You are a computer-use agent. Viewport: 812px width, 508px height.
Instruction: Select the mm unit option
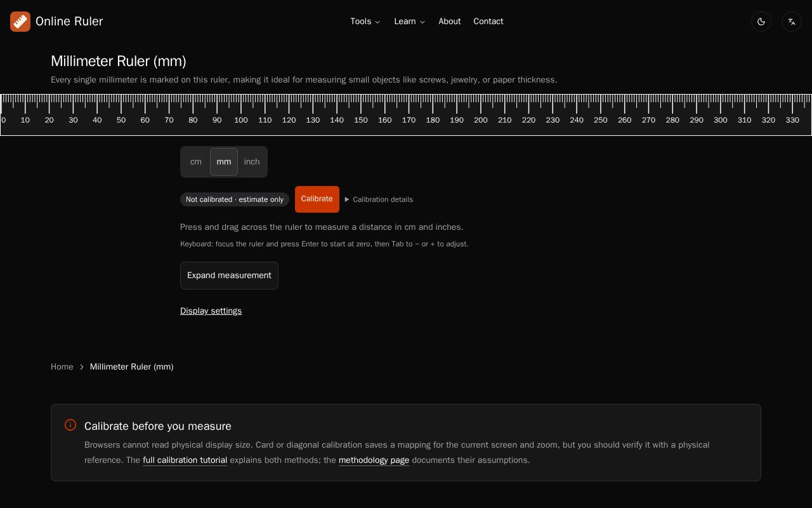click(224, 162)
